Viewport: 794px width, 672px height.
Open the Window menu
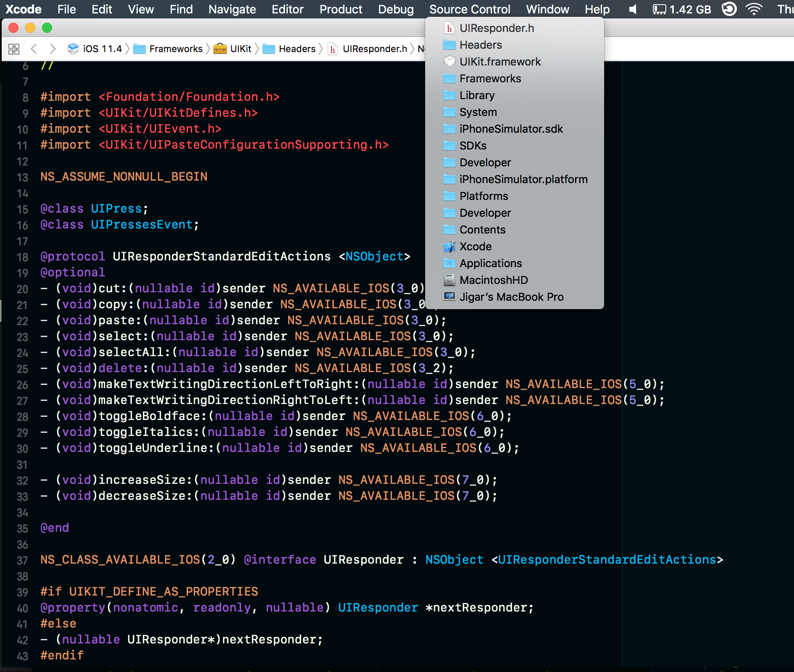click(547, 9)
